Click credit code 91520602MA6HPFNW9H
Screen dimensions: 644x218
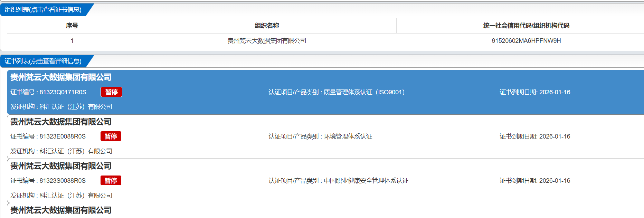[x=526, y=41]
